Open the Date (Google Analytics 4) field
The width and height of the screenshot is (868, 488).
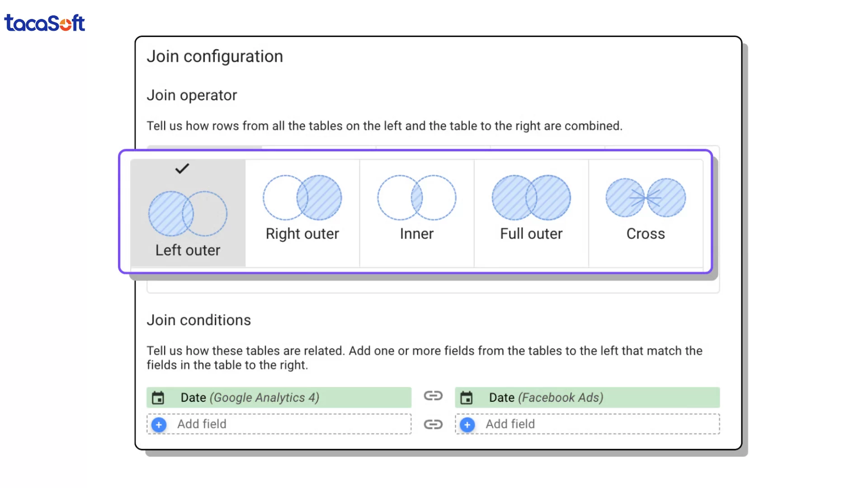(250, 398)
